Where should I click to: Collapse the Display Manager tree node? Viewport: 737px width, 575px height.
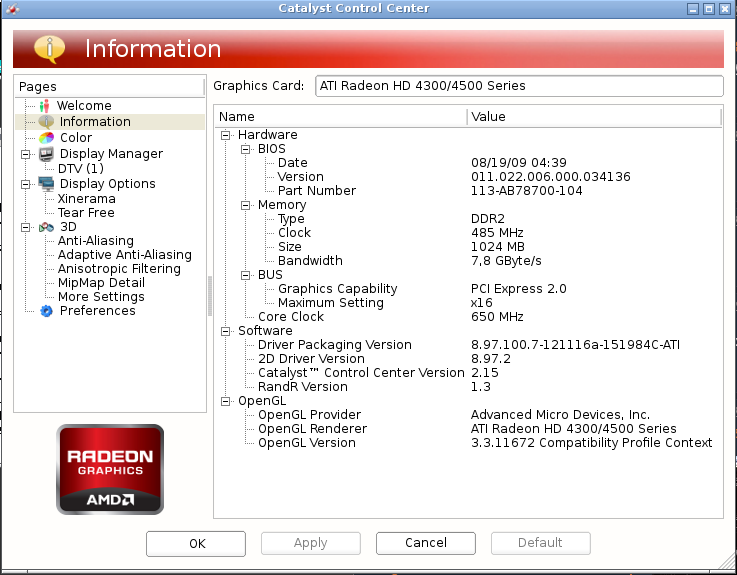[25, 154]
